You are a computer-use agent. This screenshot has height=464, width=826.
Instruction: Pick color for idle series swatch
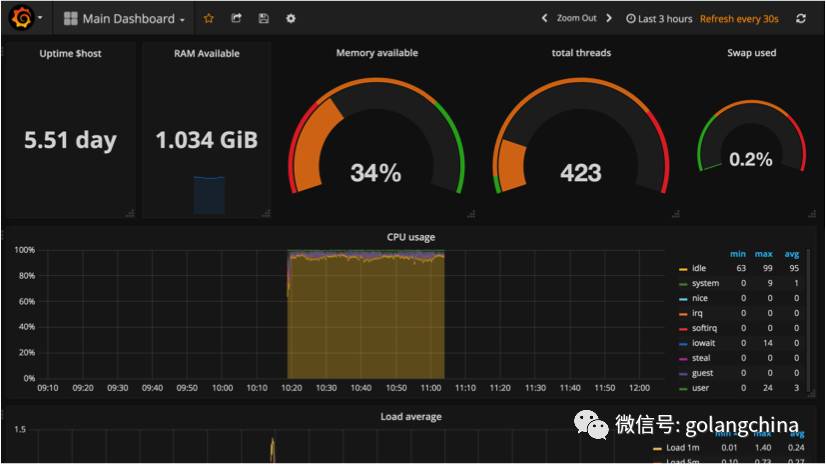683,269
